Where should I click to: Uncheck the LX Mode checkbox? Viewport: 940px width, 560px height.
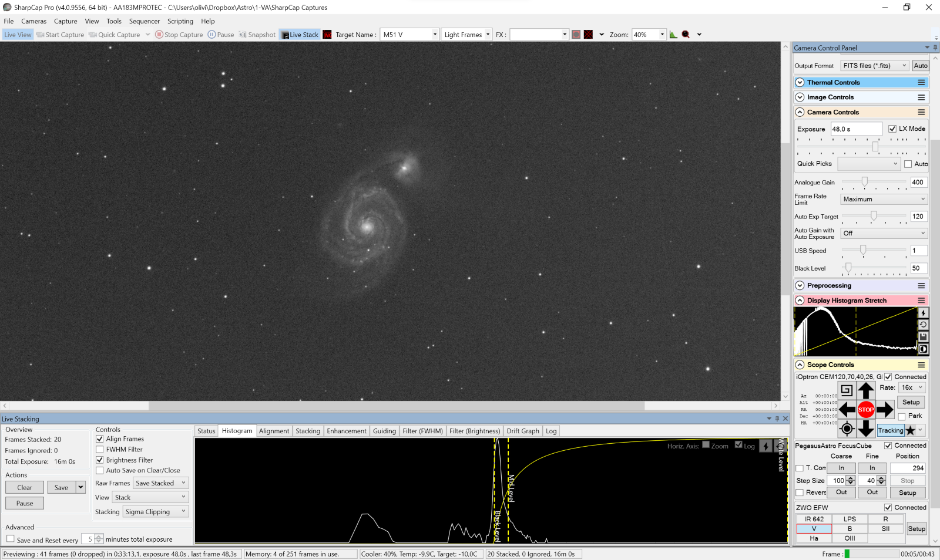tap(892, 129)
